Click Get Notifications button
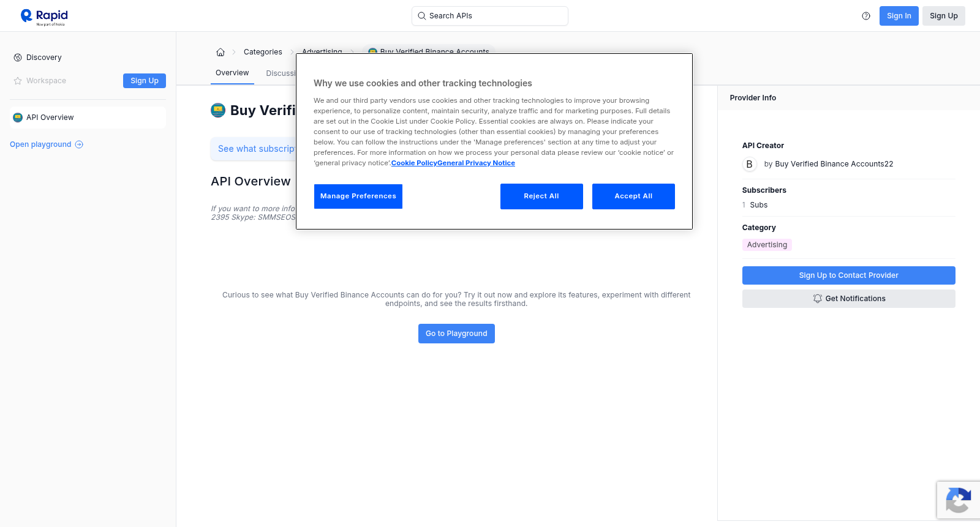Image resolution: width=980 pixels, height=527 pixels. click(849, 299)
